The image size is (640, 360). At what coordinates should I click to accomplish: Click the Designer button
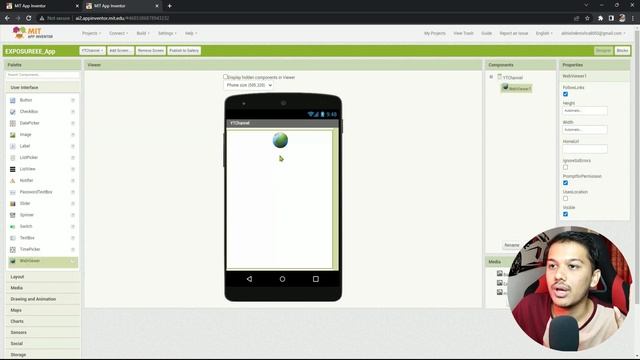tap(603, 51)
